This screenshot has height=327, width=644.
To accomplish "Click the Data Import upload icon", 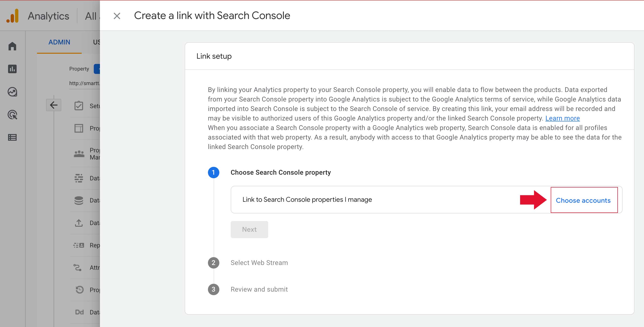I will click(79, 223).
